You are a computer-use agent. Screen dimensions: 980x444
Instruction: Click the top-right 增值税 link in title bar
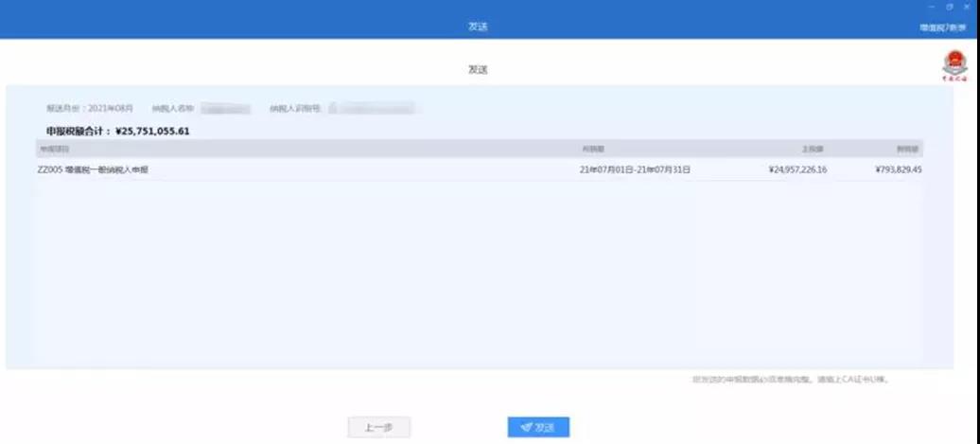point(942,28)
